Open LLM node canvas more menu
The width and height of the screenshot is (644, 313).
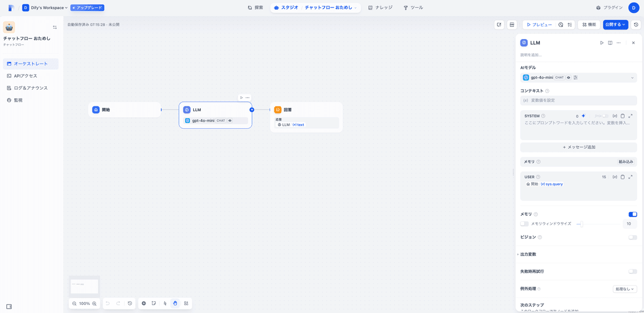click(247, 98)
